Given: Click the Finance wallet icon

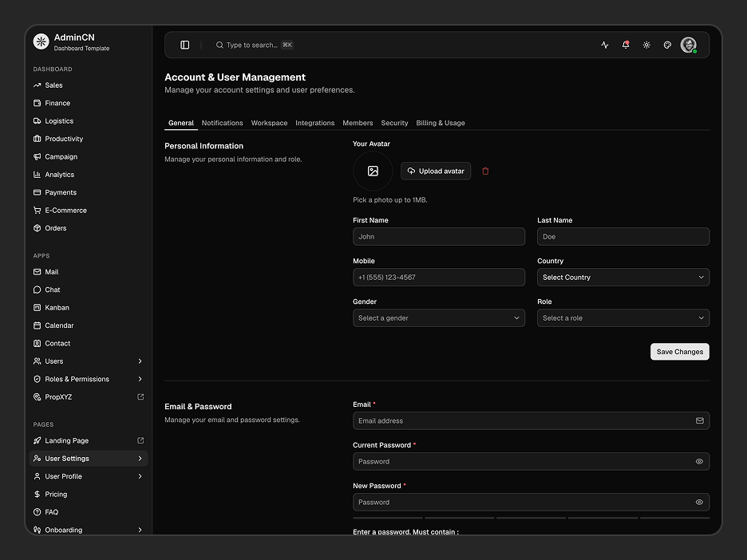Looking at the screenshot, I should click(38, 103).
